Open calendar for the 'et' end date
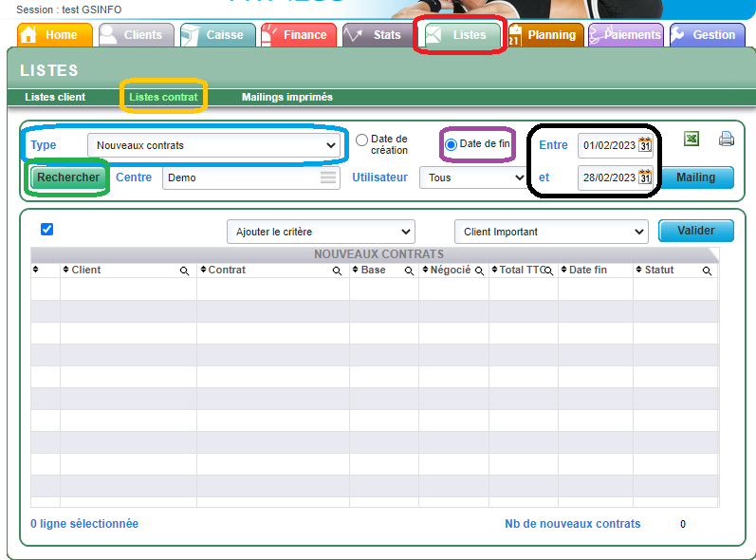 645,177
